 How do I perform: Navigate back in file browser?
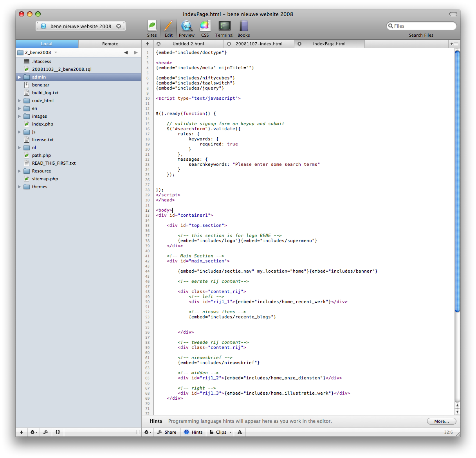click(126, 52)
